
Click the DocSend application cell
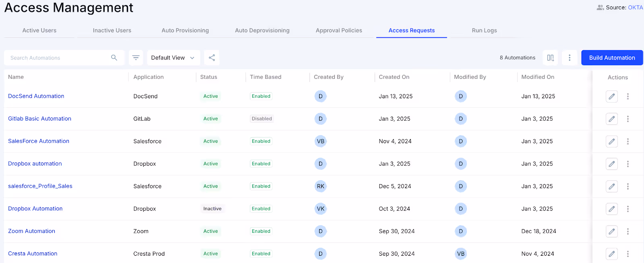click(x=145, y=96)
